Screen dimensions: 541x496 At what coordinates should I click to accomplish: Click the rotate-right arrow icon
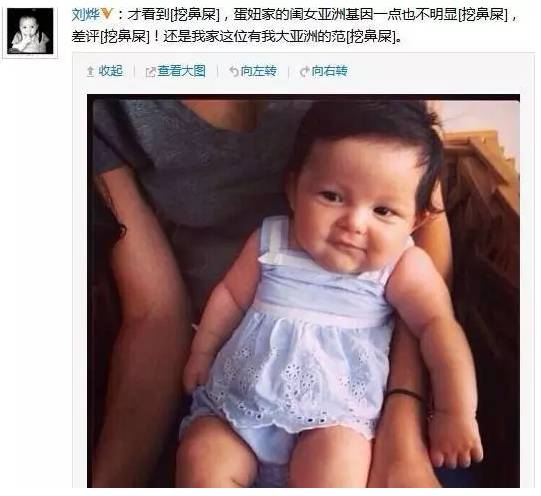tap(304, 71)
